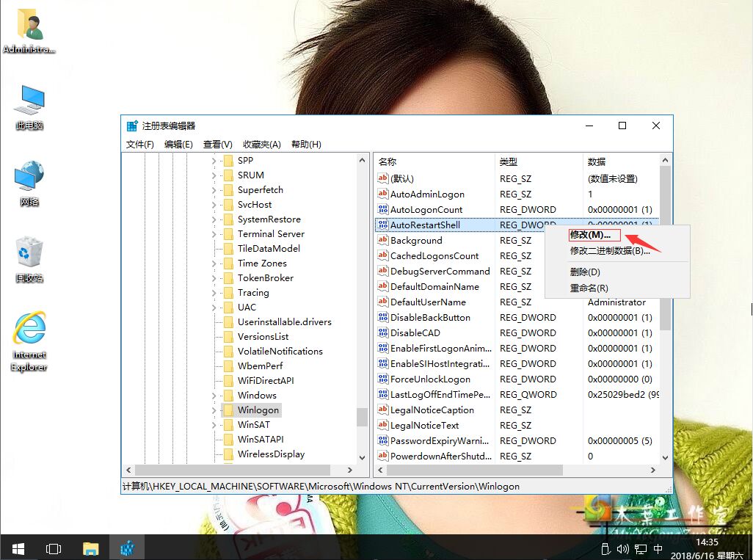Expand the SystemRestore tree node
This screenshot has width=753, height=560.
(x=213, y=219)
